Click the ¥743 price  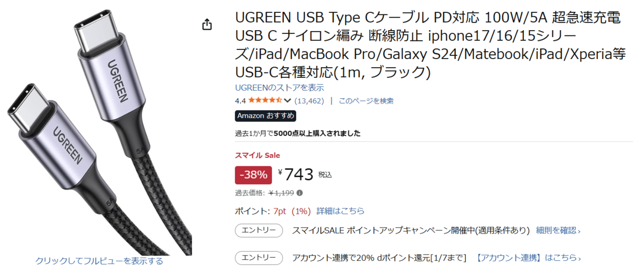coord(296,174)
